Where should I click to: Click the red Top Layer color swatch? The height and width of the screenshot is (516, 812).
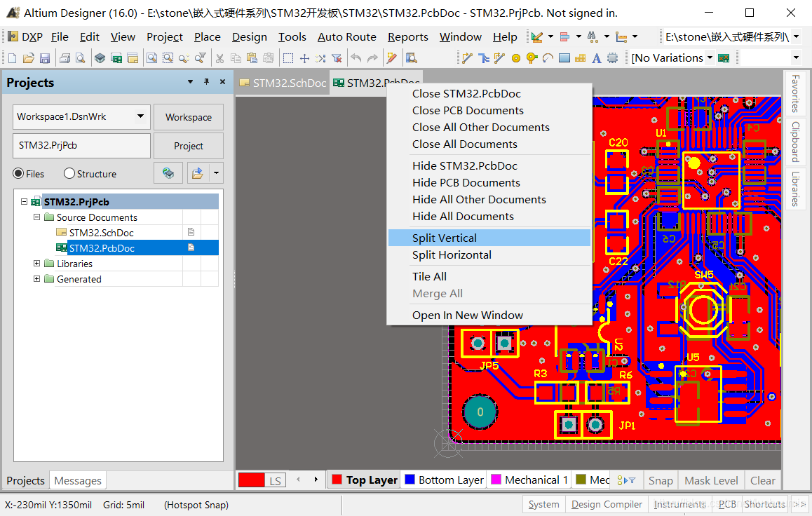[x=337, y=480]
